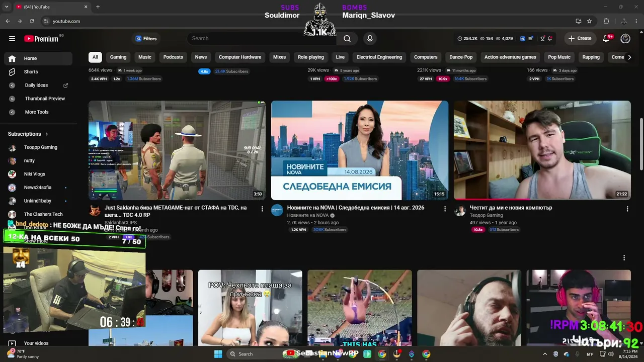Screen dimensions: 644x362
Task: Open Home in the sidebar
Action: coord(38,58)
